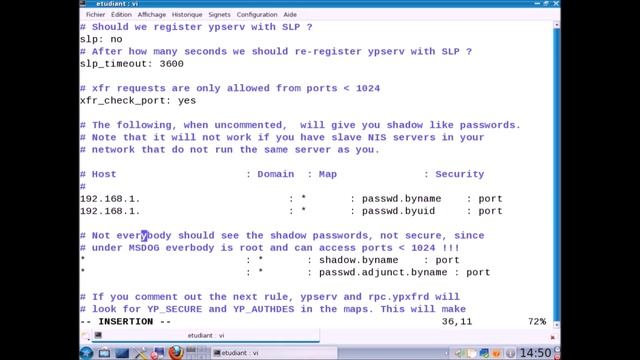Image resolution: width=640 pixels, height=360 pixels.
Task: Click the scrollbar up arrow
Action: tap(556, 25)
